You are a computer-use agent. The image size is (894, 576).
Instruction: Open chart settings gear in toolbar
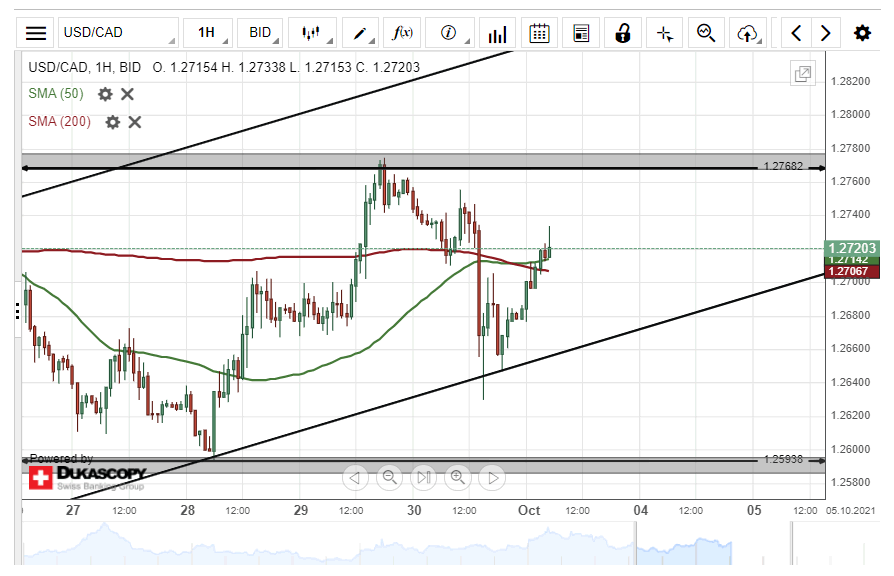coord(862,33)
